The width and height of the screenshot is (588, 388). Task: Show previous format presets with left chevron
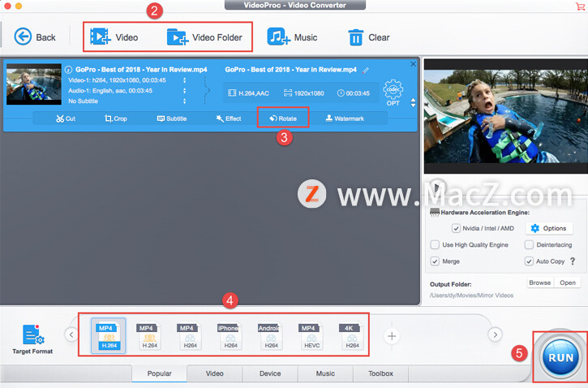tap(71, 334)
